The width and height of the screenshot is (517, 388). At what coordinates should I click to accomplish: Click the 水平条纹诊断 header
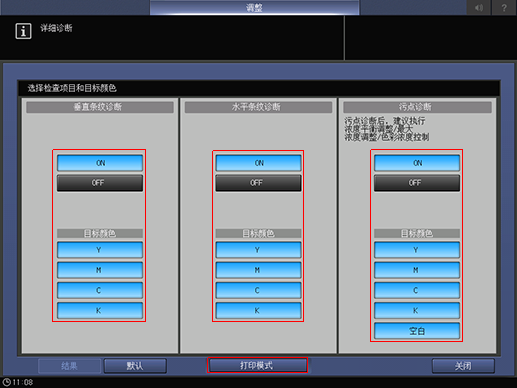click(x=258, y=107)
